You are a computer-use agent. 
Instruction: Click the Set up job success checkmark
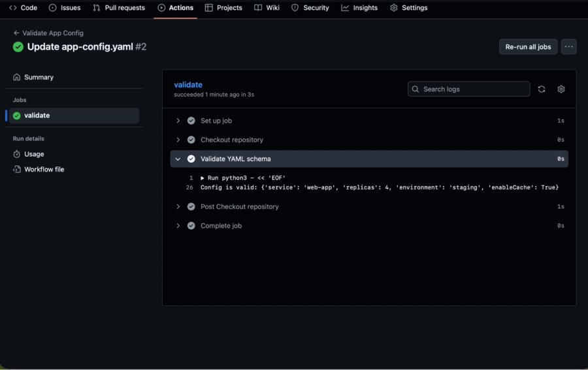point(191,121)
